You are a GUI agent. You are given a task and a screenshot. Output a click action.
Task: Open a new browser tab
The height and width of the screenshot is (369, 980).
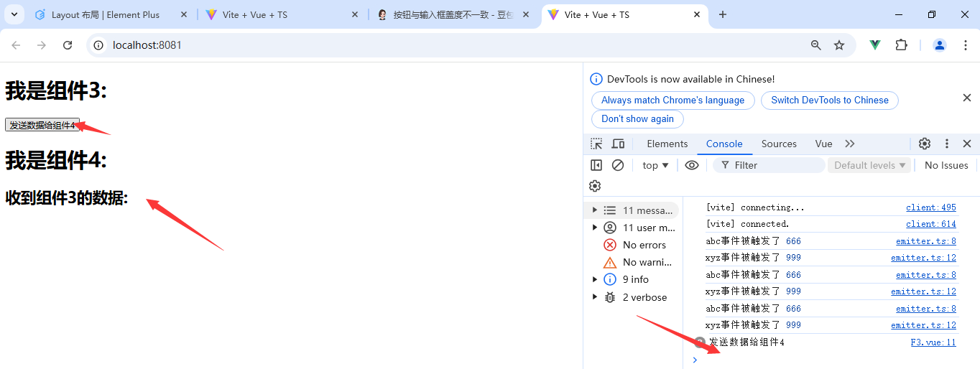pyautogui.click(x=723, y=14)
